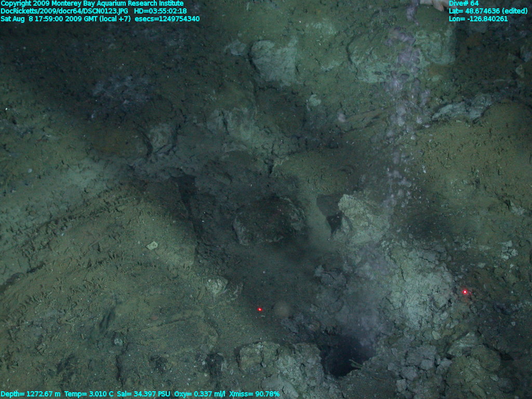Click the Monterey Bay Aquarium copyright text
Image resolution: width=532 pixels, height=399 pixels.
click(91, 3)
